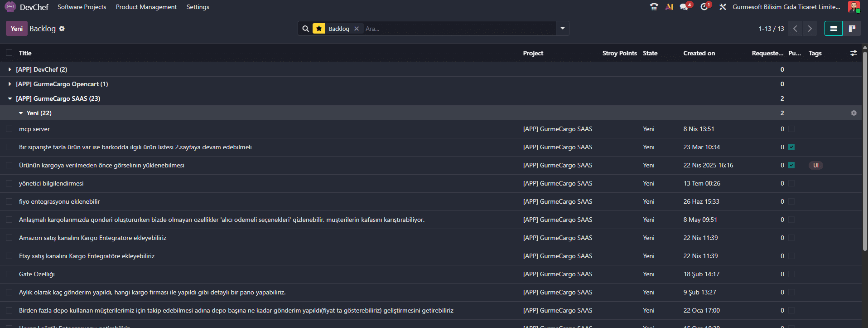Open the Backlog gear settings icon
The width and height of the screenshot is (868, 328).
click(x=62, y=29)
